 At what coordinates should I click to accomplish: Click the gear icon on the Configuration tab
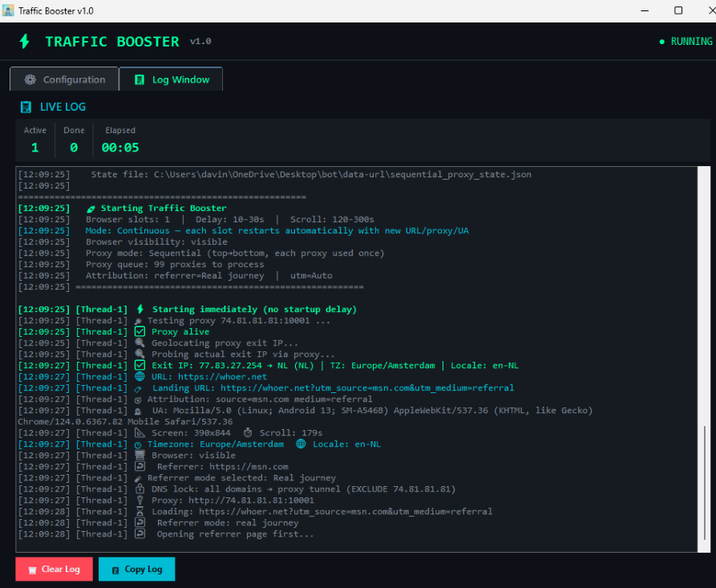click(30, 79)
